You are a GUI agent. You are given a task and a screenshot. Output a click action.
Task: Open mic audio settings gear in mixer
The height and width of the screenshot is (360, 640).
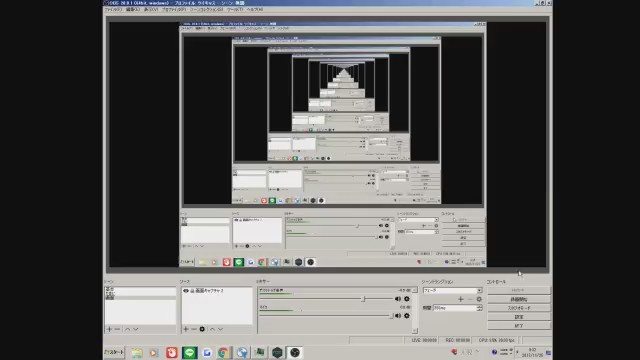[407, 316]
